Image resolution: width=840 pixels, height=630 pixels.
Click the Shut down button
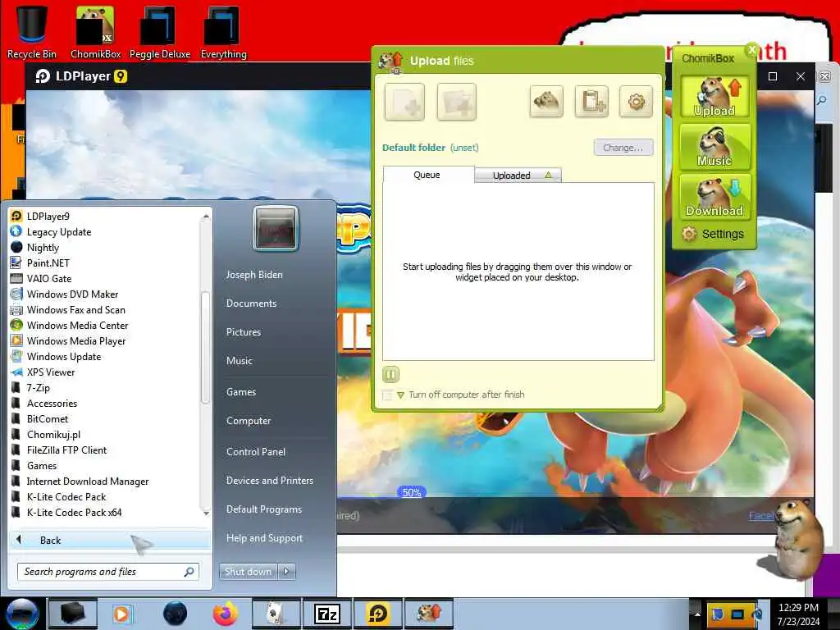point(248,572)
